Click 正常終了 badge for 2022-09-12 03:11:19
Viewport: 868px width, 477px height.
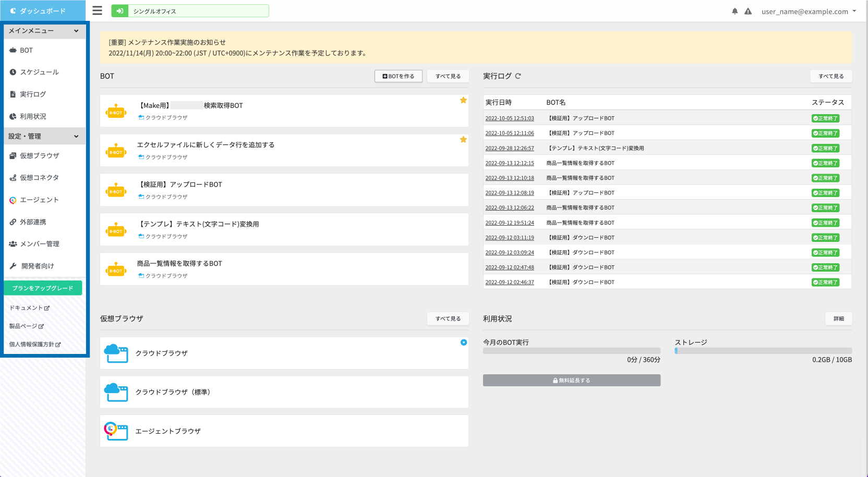click(x=825, y=238)
